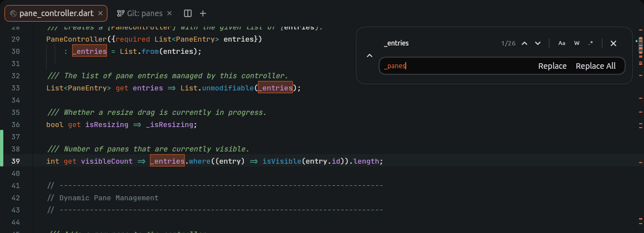644x233 pixels.
Task: Click the Replace button
Action: (553, 66)
